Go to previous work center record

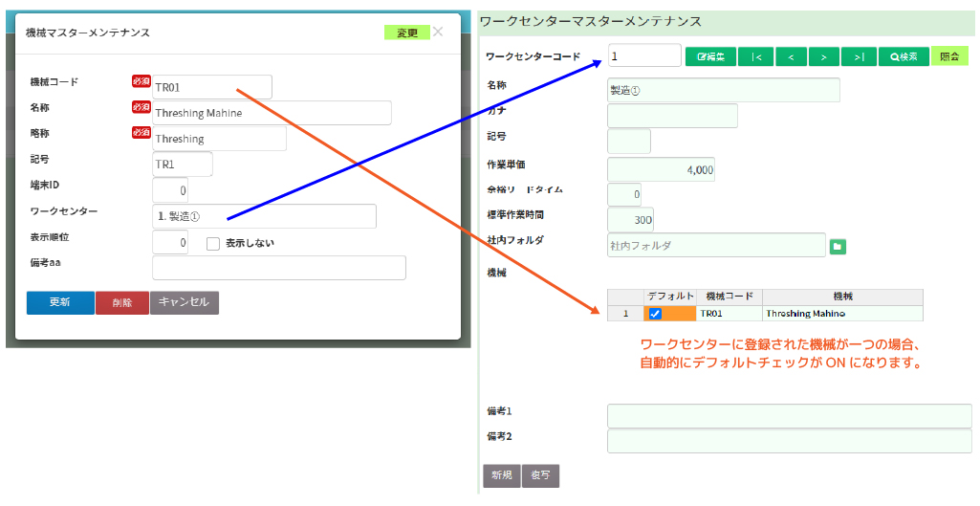(x=790, y=56)
